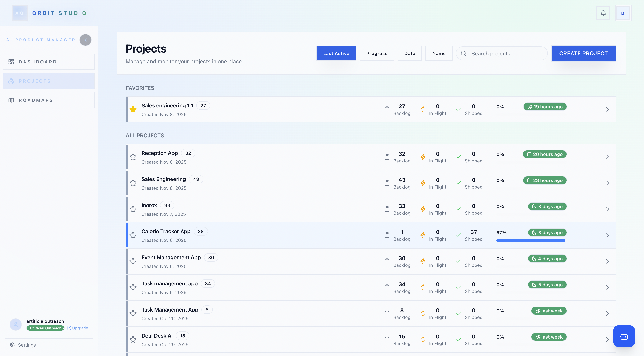The height and width of the screenshot is (356, 644).
Task: Switch sorting to Name
Action: coord(439,53)
